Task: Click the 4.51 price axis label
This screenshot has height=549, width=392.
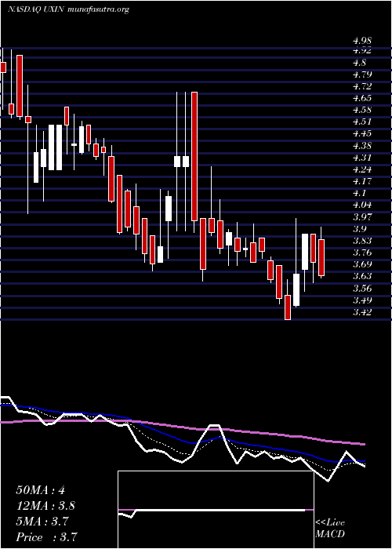Action: 362,122
